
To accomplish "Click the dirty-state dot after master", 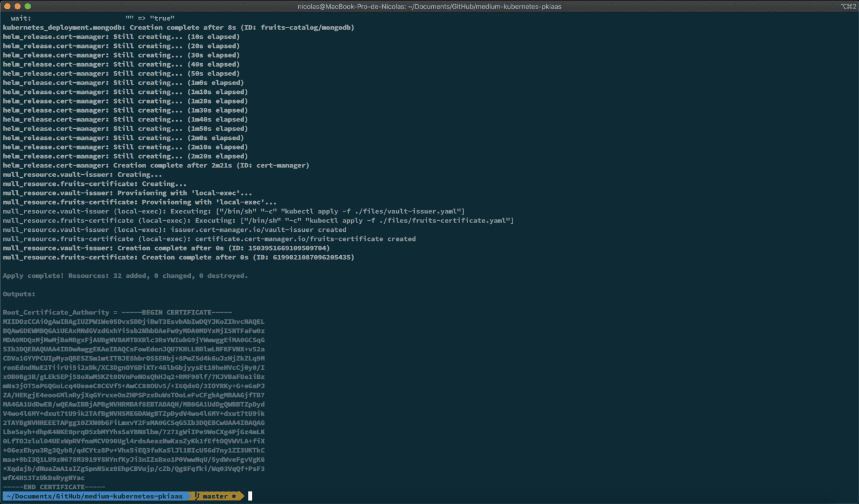I will coord(234,496).
